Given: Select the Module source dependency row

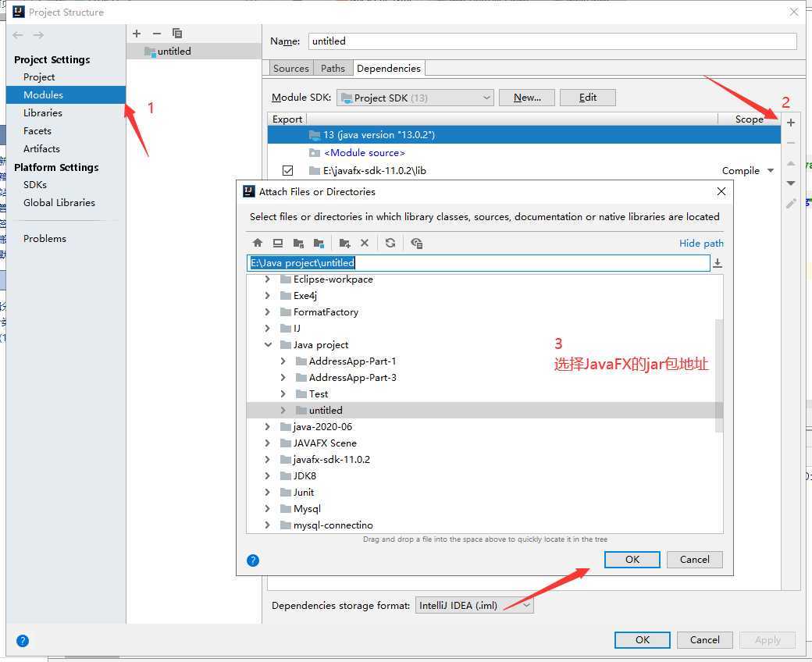Looking at the screenshot, I should click(x=524, y=153).
